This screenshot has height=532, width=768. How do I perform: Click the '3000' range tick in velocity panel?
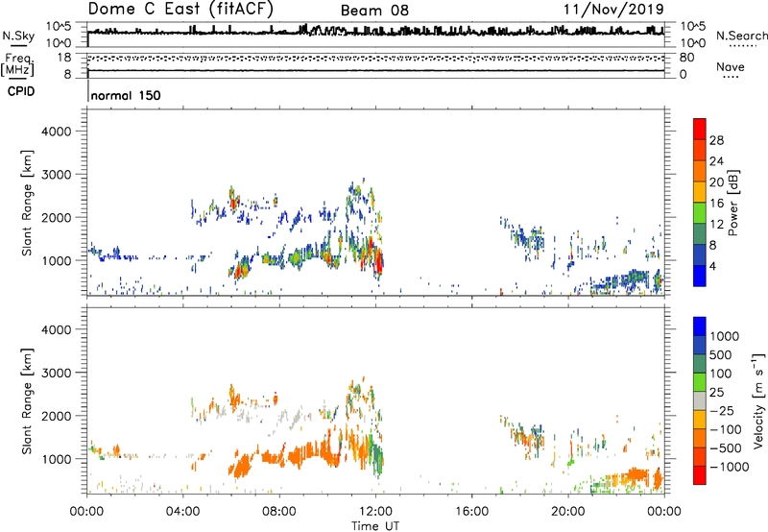pyautogui.click(x=56, y=373)
